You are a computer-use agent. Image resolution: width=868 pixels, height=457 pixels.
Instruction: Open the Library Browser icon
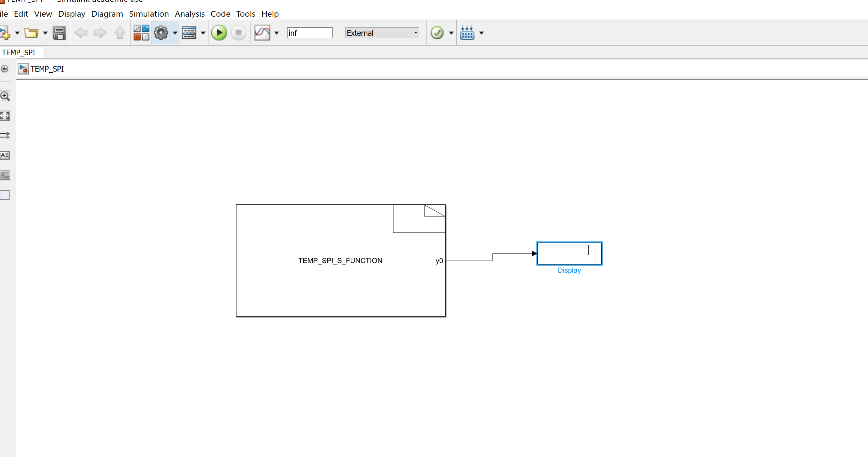click(x=141, y=33)
